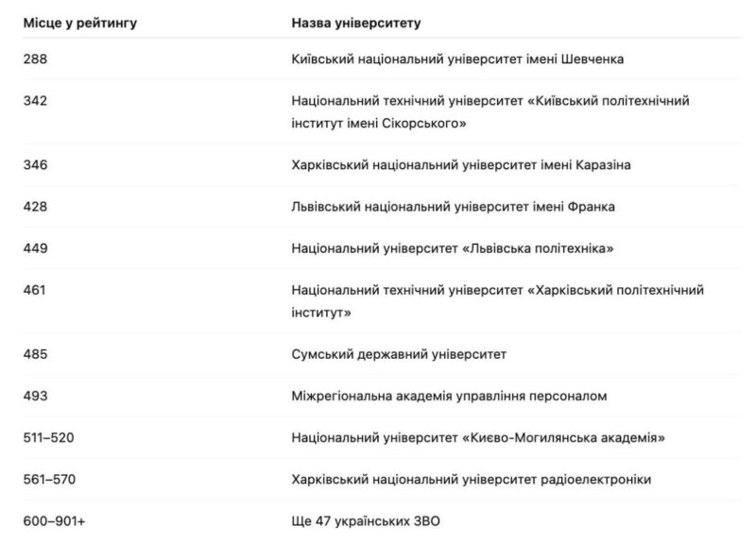Viewport: 756px width, 543px height.
Task: Click 'Ще 47 українських ЗВО' text
Action: coord(366,521)
